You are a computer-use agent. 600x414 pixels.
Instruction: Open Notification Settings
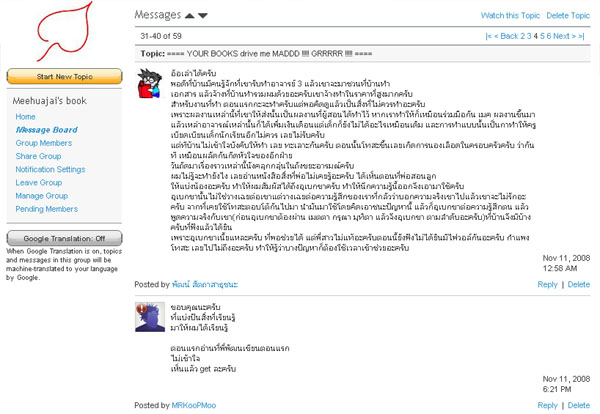[x=50, y=170]
